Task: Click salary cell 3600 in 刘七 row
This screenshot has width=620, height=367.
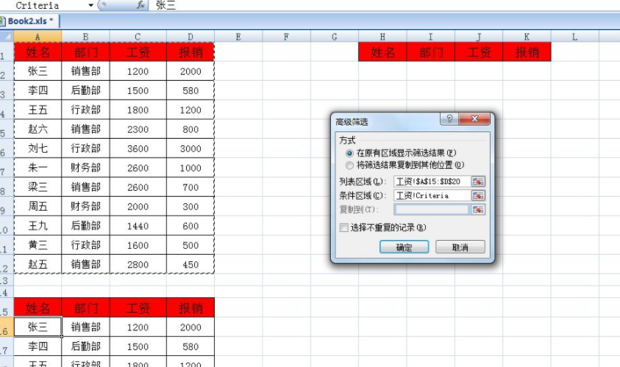Action: (x=138, y=148)
